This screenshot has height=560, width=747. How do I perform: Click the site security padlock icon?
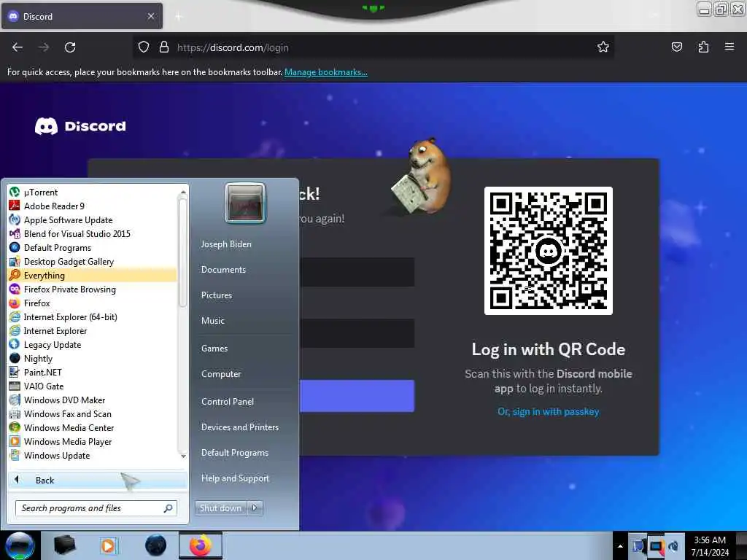[x=164, y=47]
